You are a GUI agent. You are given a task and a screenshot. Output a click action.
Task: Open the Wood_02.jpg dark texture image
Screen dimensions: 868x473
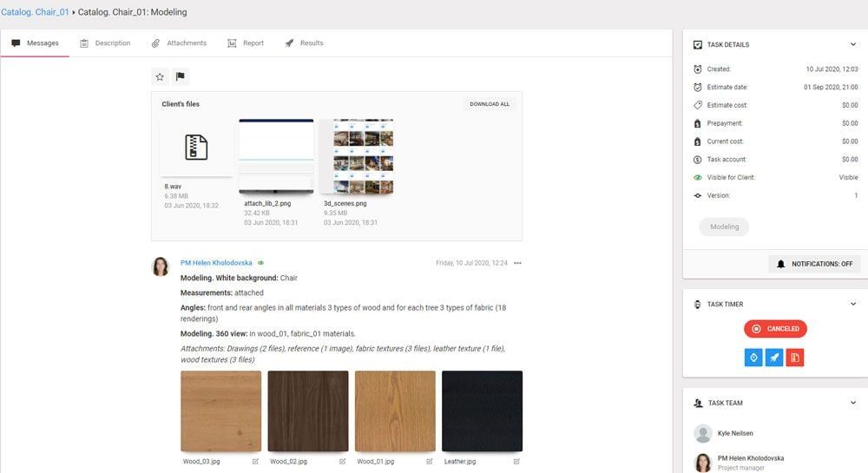pyautogui.click(x=308, y=411)
